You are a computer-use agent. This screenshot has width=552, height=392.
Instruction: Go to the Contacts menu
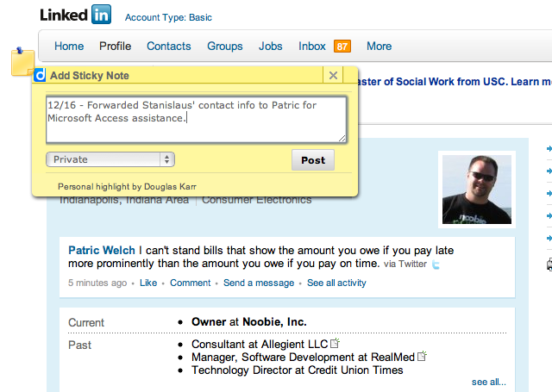(x=169, y=47)
